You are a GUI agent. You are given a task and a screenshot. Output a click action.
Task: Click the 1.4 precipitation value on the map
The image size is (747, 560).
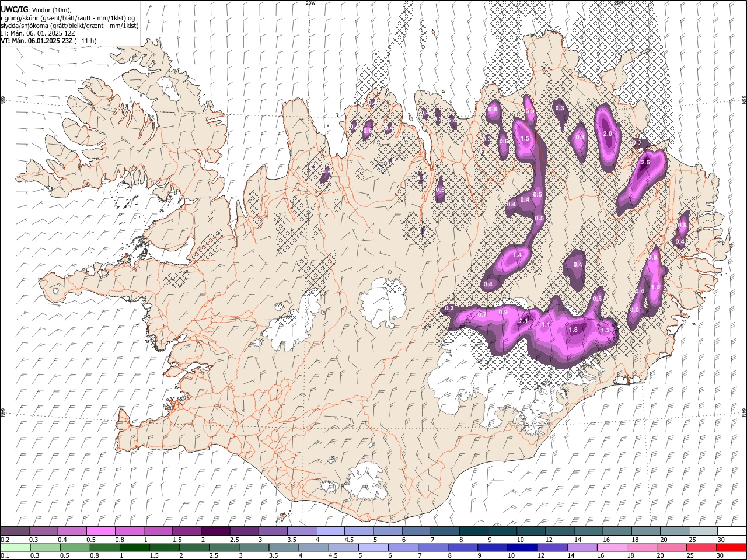pos(517,255)
